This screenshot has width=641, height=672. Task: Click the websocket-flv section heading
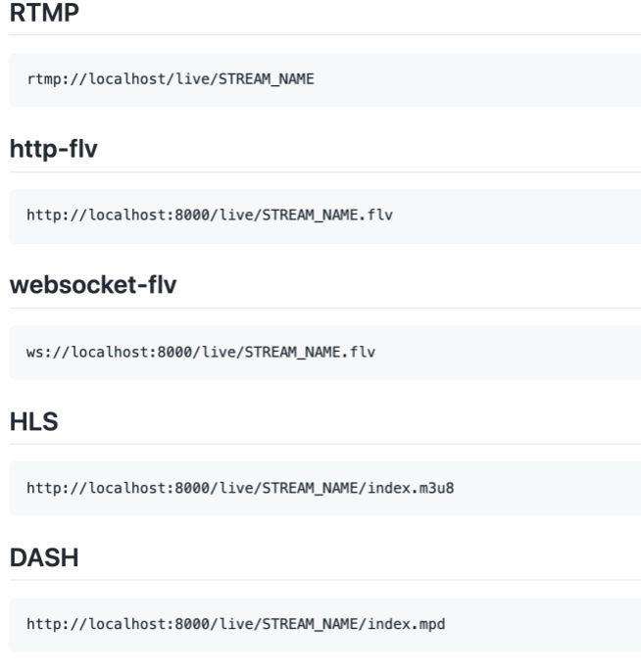point(93,284)
